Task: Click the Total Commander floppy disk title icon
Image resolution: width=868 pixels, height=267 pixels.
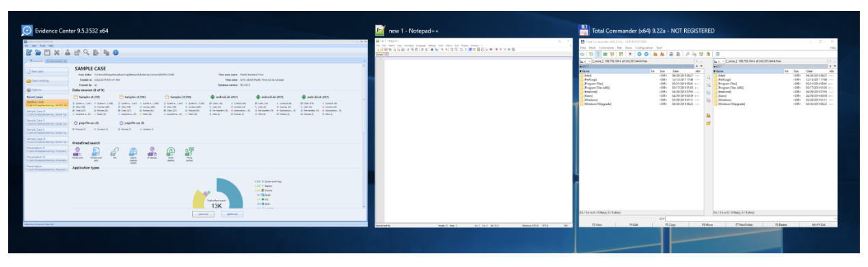Action: pos(584,30)
